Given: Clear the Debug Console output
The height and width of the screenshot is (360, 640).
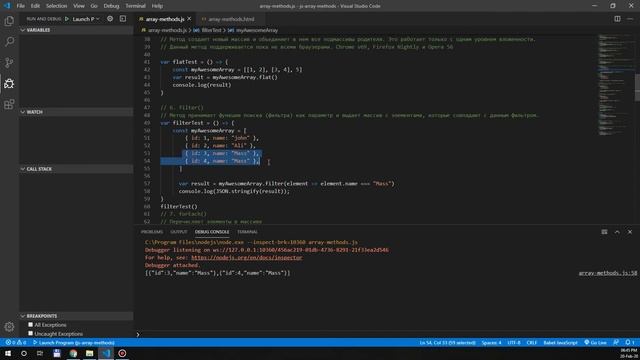Looking at the screenshot, I should (x=604, y=232).
